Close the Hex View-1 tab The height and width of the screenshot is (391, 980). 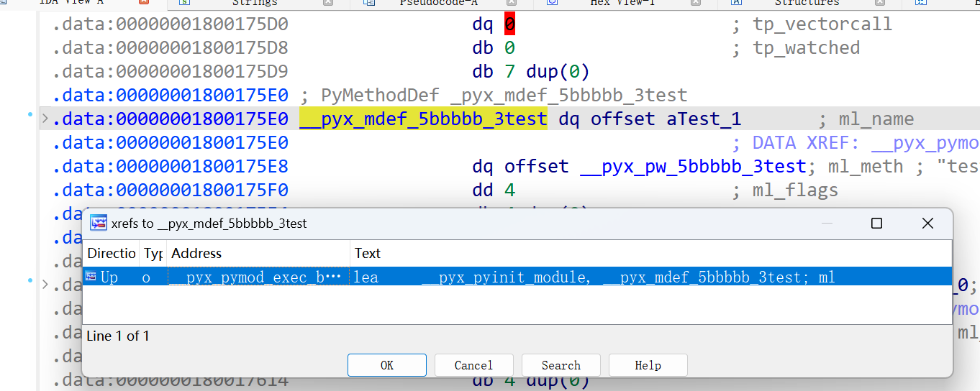click(x=696, y=3)
